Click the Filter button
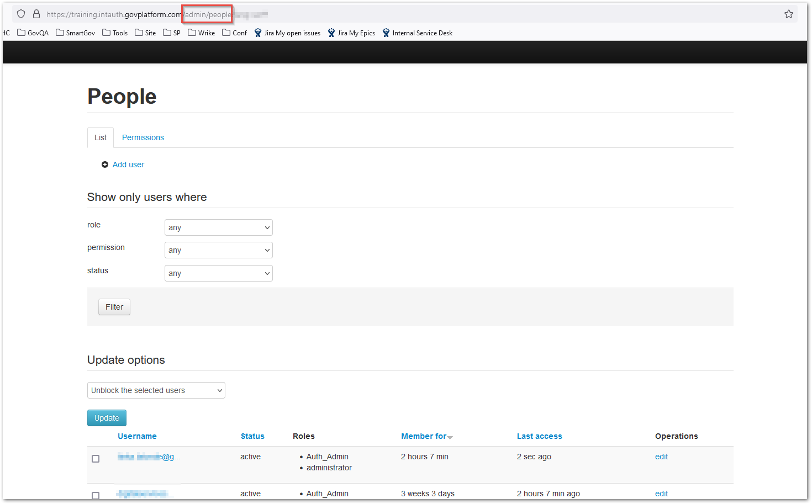This screenshot has height=504, width=812. pos(114,307)
